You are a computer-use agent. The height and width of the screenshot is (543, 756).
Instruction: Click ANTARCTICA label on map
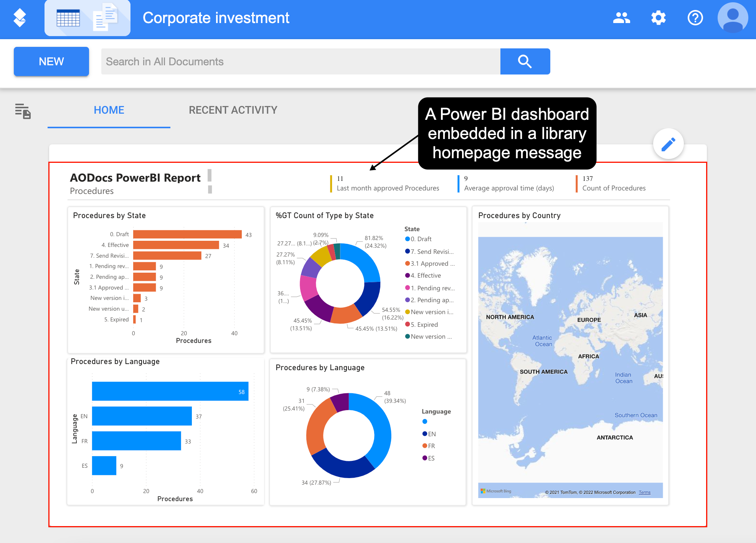click(614, 437)
